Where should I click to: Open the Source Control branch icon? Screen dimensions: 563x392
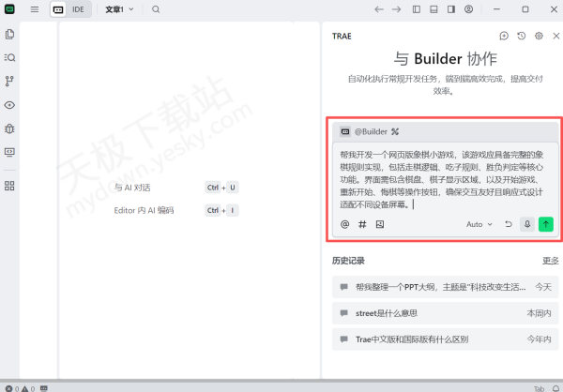9,82
